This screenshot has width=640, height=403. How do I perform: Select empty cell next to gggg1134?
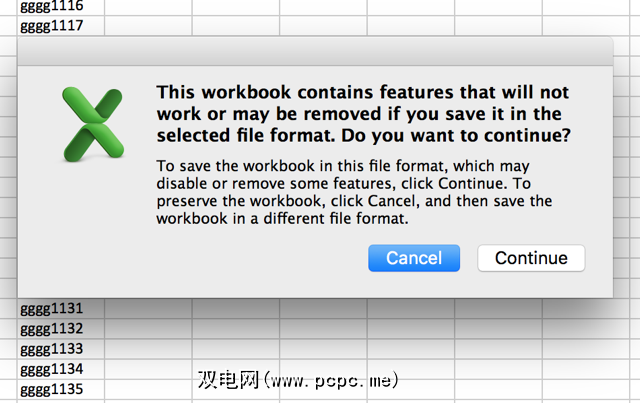148,369
